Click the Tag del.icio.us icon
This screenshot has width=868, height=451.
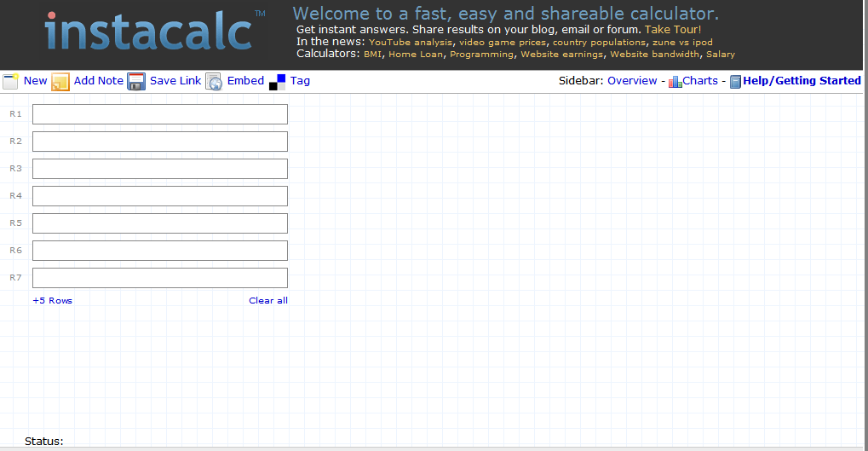(x=278, y=82)
